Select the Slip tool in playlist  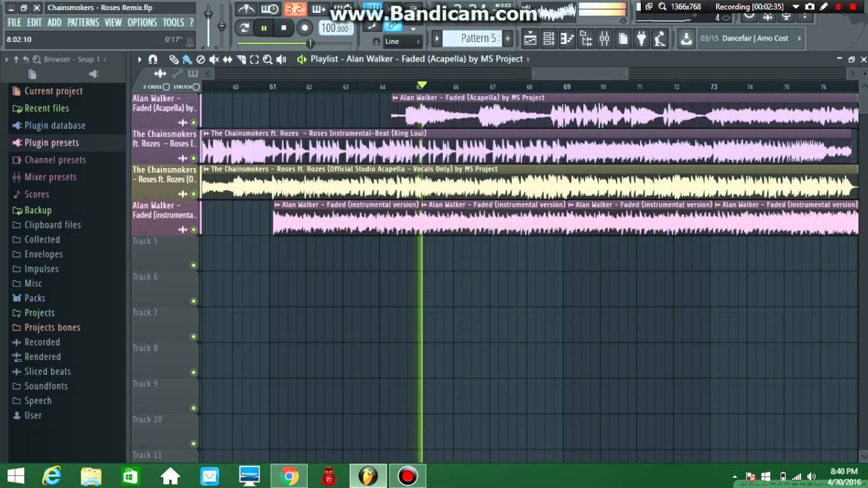click(227, 60)
